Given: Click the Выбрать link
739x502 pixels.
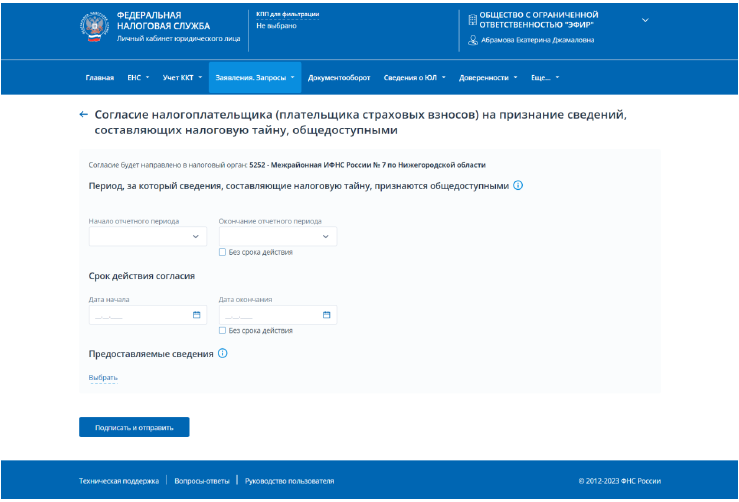Looking at the screenshot, I should [x=103, y=378].
